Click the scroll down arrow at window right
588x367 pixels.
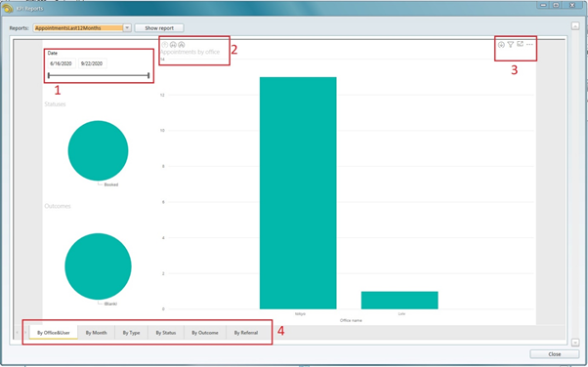[x=575, y=342]
